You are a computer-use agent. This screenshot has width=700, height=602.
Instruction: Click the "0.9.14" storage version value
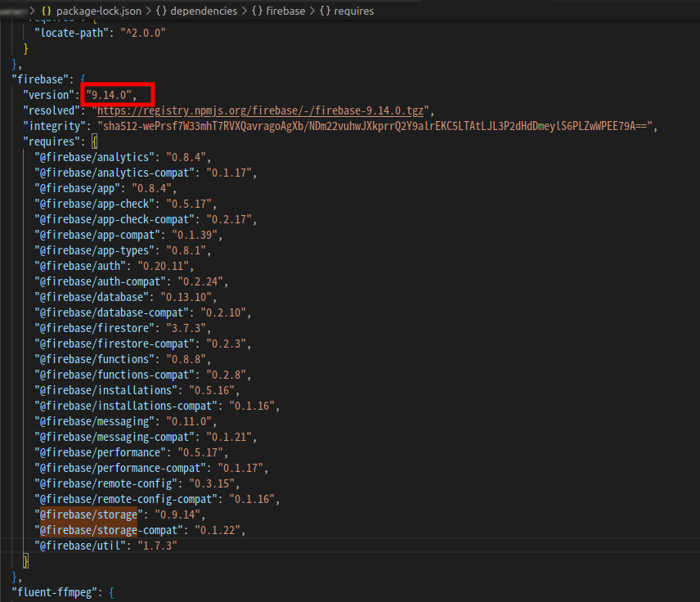click(177, 515)
